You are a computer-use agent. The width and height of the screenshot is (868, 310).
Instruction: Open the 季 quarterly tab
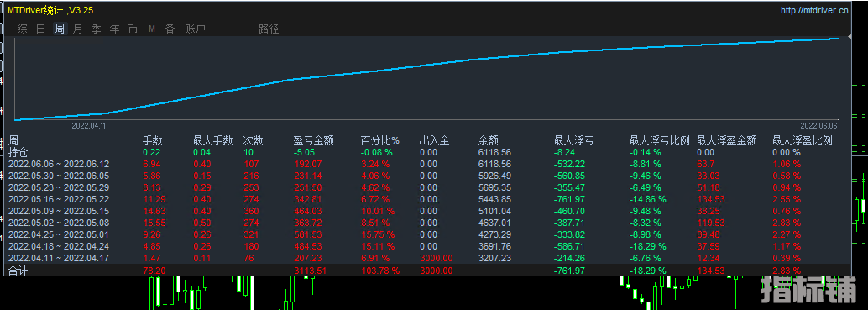[x=96, y=29]
